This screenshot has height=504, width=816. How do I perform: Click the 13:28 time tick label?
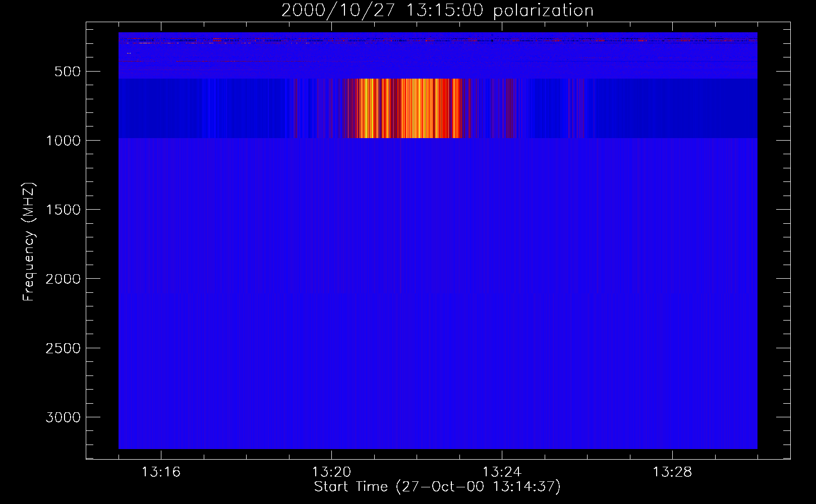point(672,472)
